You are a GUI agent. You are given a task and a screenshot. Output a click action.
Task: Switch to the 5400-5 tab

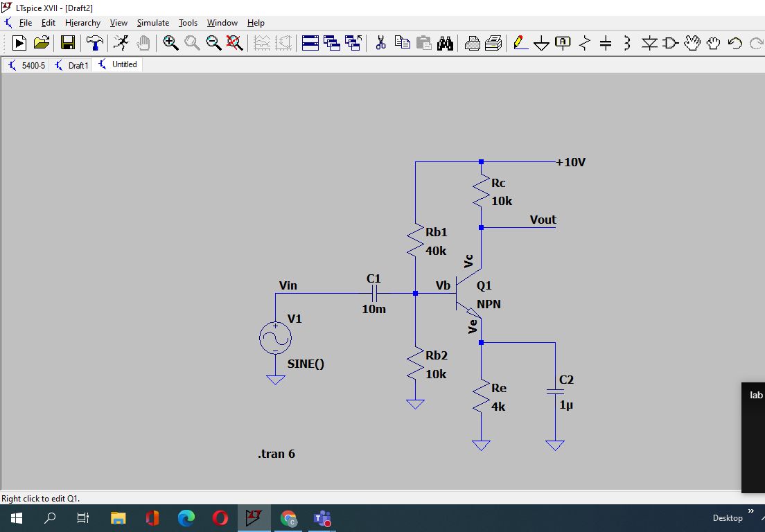click(28, 65)
